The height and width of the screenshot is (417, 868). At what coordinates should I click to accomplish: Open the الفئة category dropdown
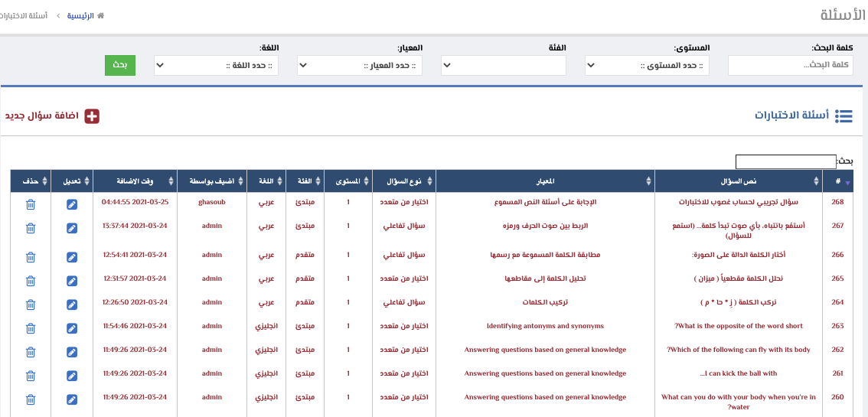504,65
